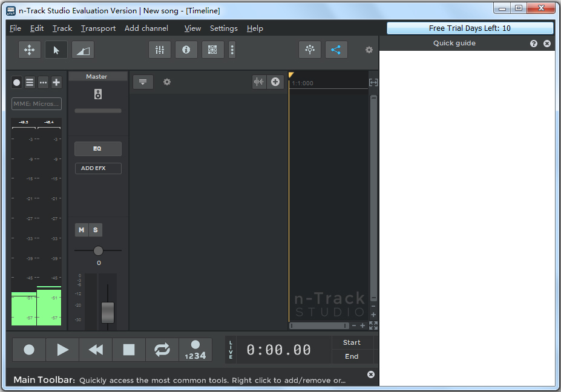561x392 pixels.
Task: Click the 0:00.00 time display
Action: point(279,350)
